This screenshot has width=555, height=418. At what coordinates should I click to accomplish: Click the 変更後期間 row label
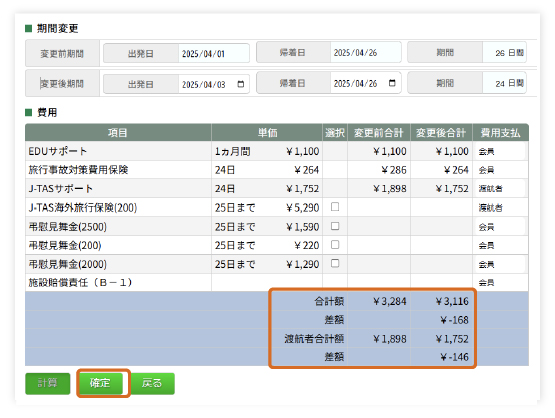[x=62, y=84]
